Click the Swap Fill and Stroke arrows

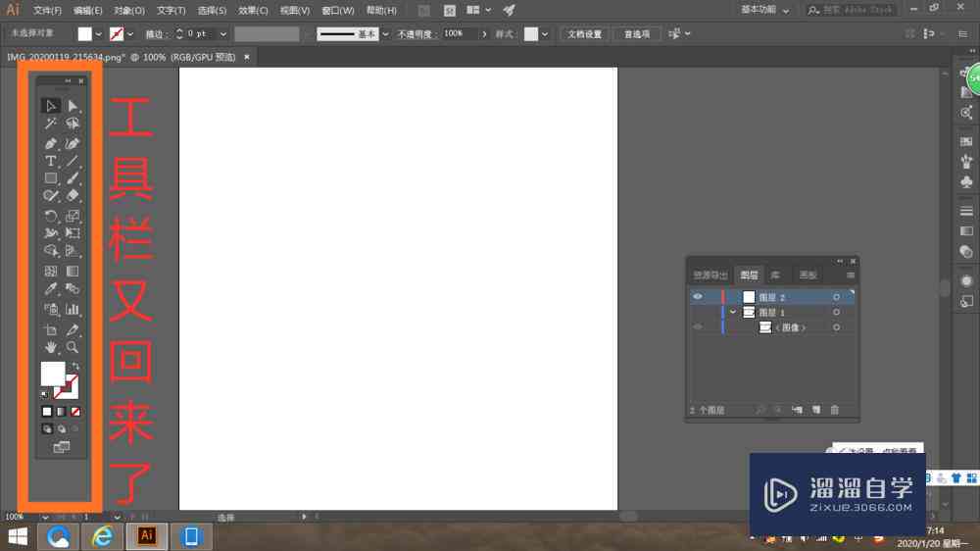(75, 366)
